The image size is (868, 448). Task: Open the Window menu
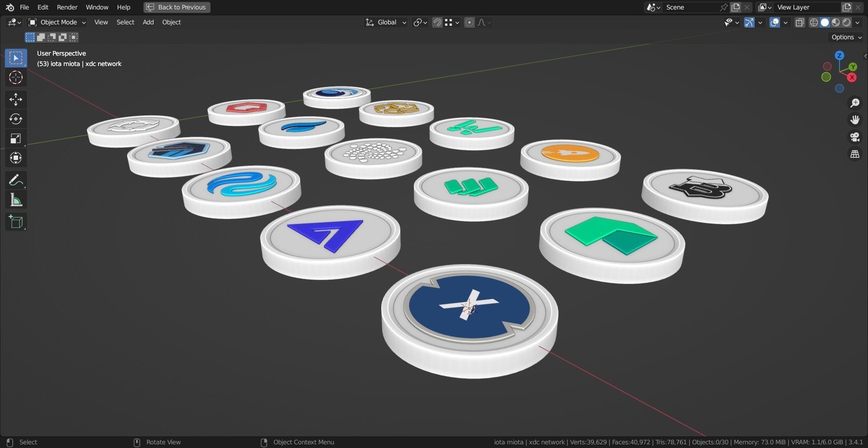97,7
